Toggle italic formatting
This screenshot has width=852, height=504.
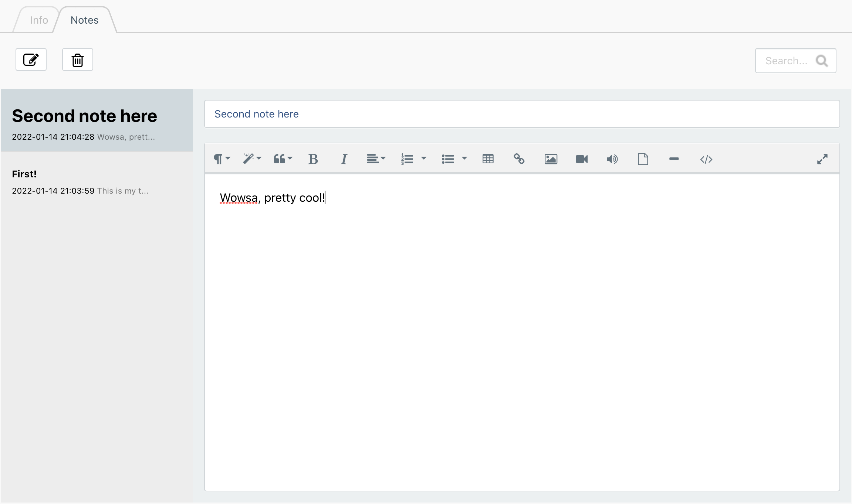click(x=344, y=159)
